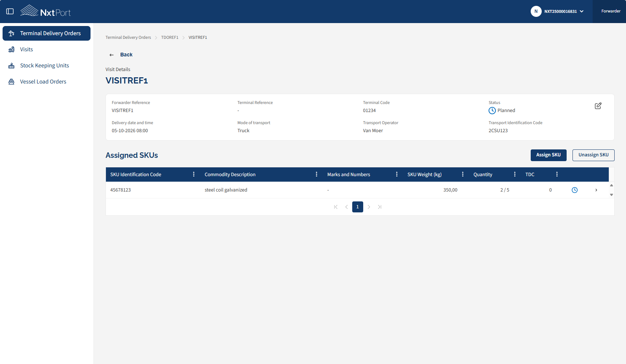Click the clock status icon in row 45678123
626x364 pixels.
coord(575,190)
